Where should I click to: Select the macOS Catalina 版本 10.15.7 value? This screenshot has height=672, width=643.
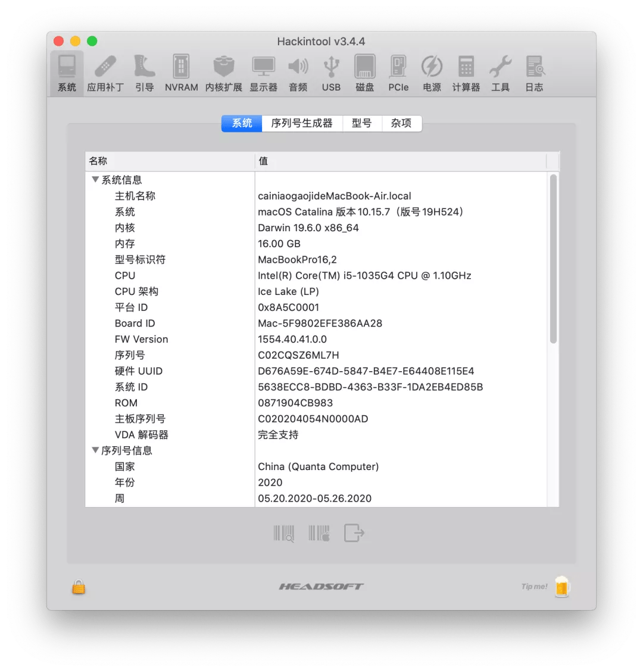click(360, 211)
